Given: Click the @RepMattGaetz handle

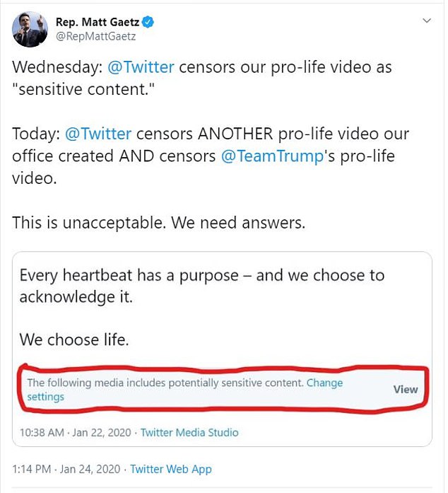Looking at the screenshot, I should pos(95,36).
